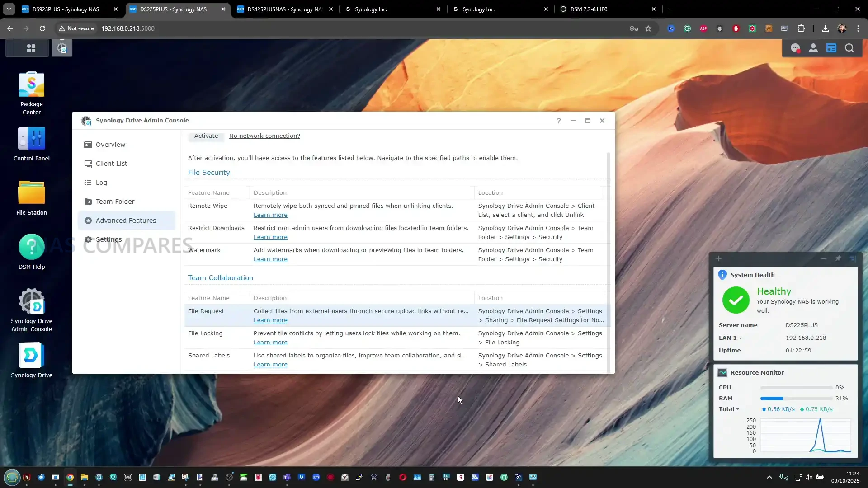The width and height of the screenshot is (868, 488).
Task: Open Control Panel desktop icon
Action: coord(31,139)
